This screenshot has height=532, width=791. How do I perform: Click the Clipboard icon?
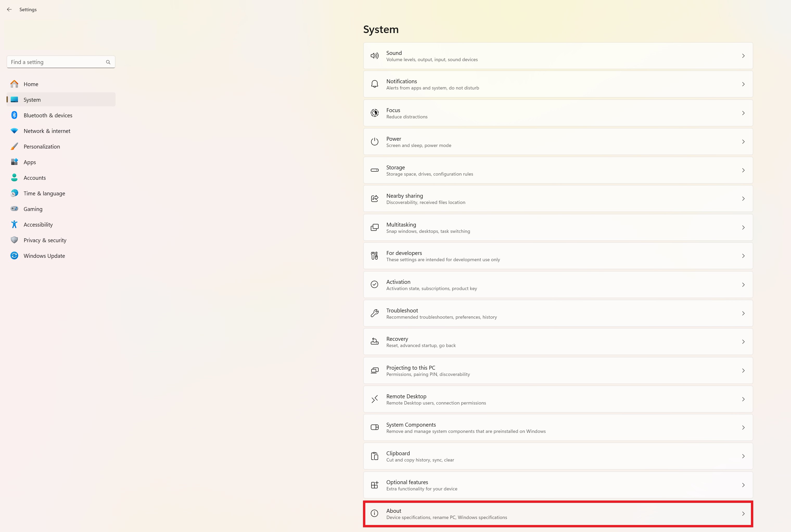pos(374,456)
